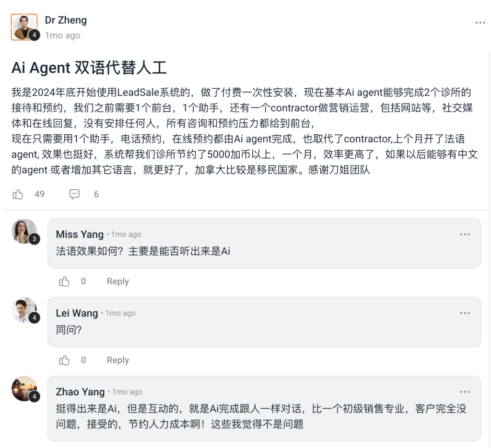
Task: Click the Miss Yang commenter name
Action: [x=80, y=235]
